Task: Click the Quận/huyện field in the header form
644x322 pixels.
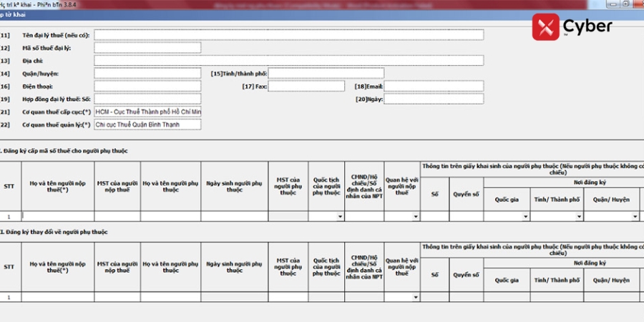Action: tap(147, 73)
